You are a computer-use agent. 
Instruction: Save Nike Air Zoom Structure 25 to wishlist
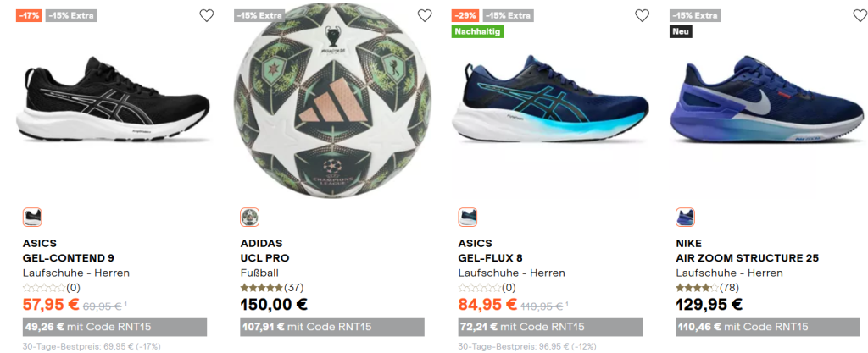coord(860,15)
